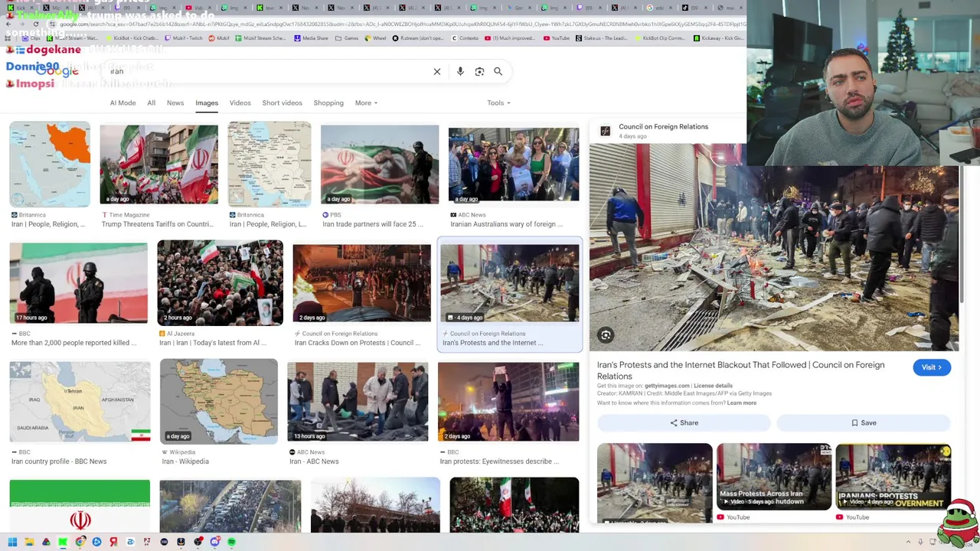The height and width of the screenshot is (551, 980).
Task: Open File Explorer from taskbar
Action: (x=29, y=542)
